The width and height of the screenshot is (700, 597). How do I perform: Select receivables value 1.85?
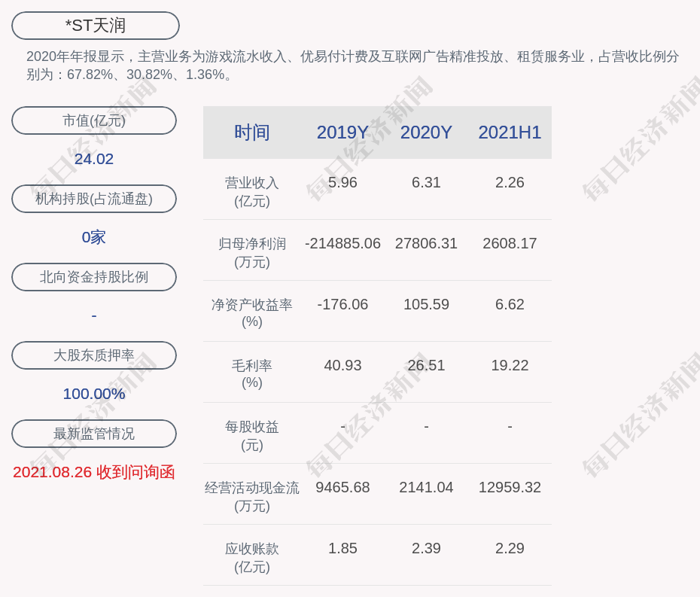click(x=342, y=548)
